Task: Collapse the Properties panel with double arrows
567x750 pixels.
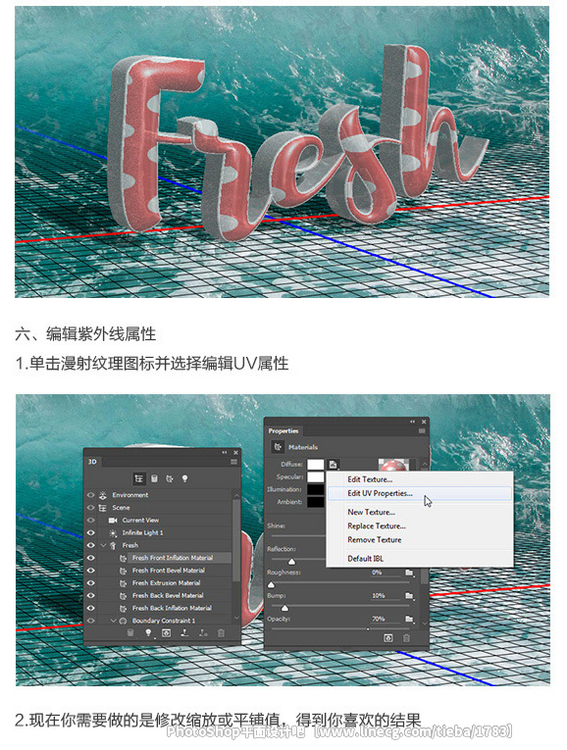Action: click(x=412, y=422)
